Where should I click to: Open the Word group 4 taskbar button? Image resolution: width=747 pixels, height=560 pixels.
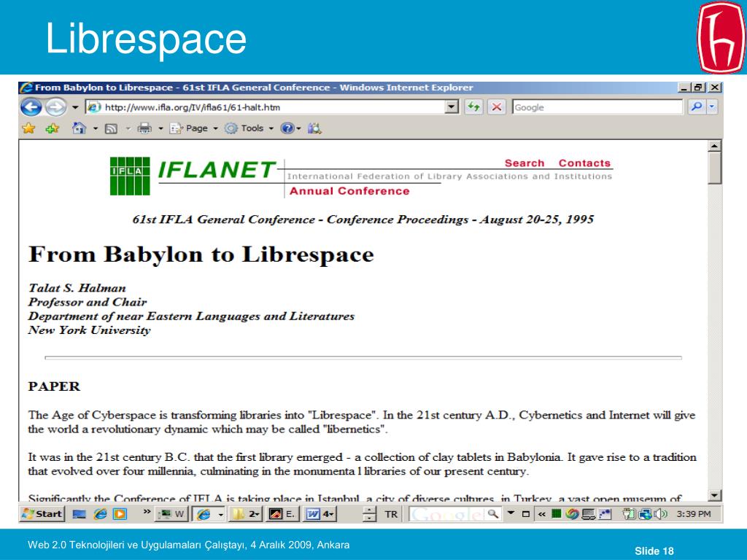click(320, 514)
